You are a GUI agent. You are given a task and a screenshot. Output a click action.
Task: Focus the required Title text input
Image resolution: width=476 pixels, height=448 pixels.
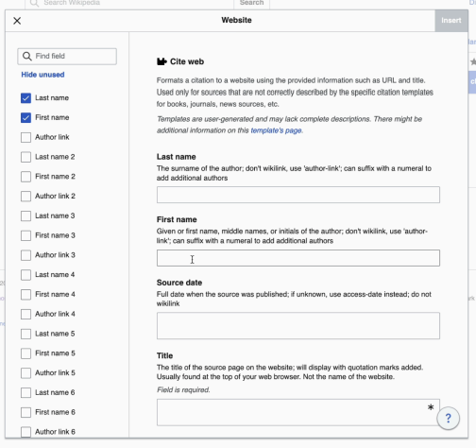(298, 412)
